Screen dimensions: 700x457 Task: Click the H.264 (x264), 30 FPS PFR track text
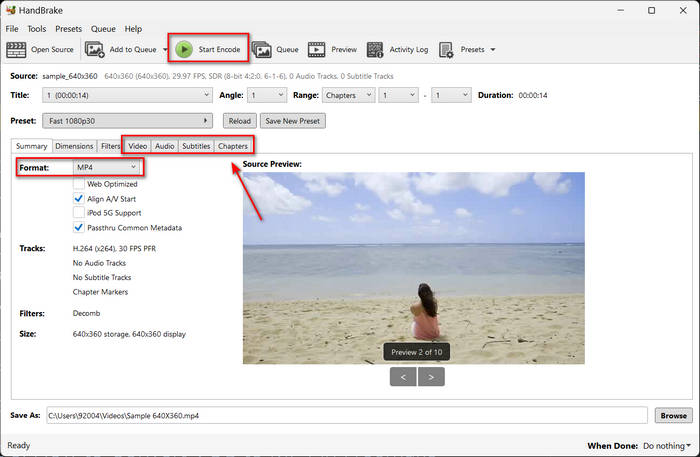(114, 249)
